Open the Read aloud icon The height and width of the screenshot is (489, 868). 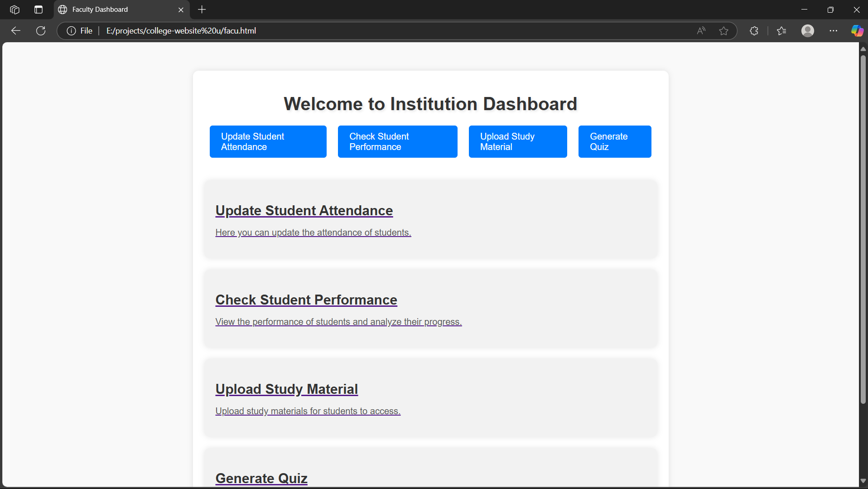point(701,31)
